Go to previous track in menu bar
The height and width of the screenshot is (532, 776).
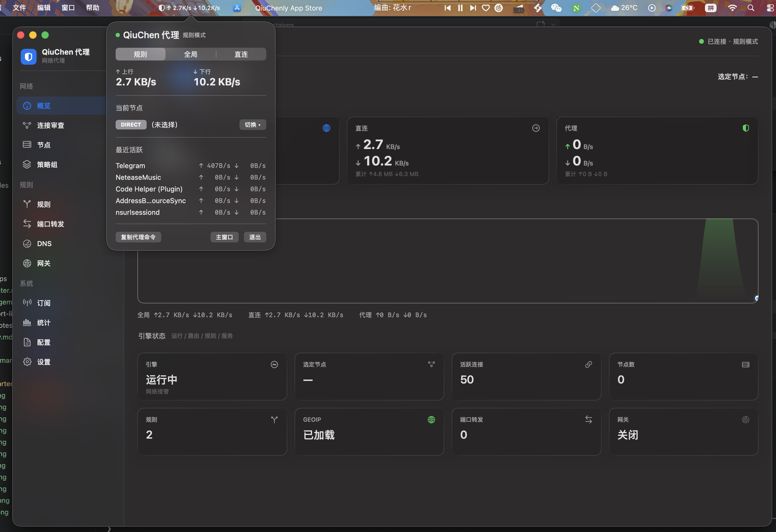447,8
